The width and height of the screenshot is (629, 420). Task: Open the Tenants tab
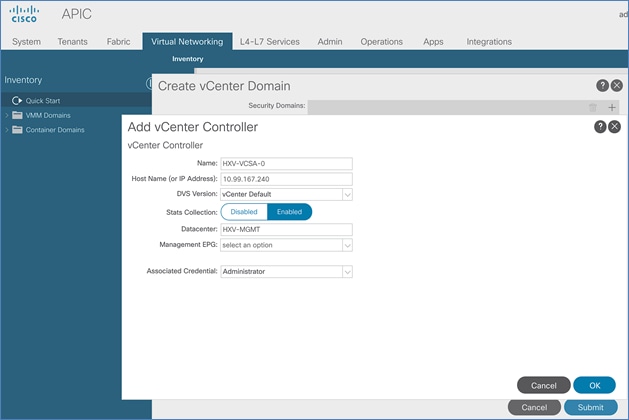[73, 42]
